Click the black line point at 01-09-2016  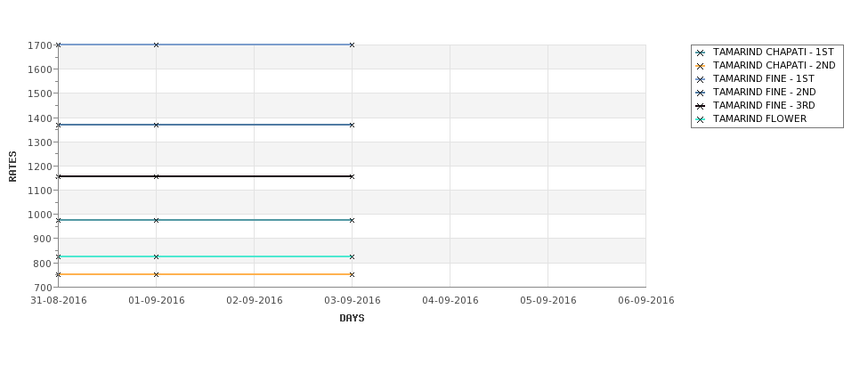[x=156, y=176]
